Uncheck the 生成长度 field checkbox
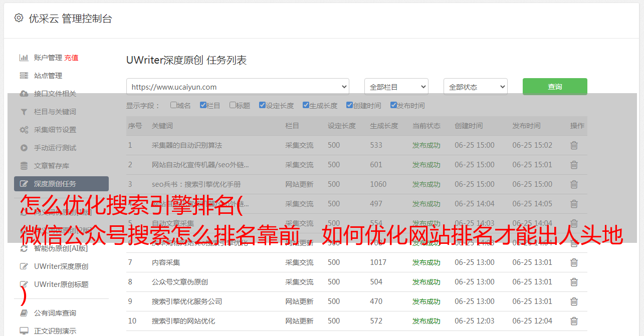The height and width of the screenshot is (336, 644). pos(306,105)
